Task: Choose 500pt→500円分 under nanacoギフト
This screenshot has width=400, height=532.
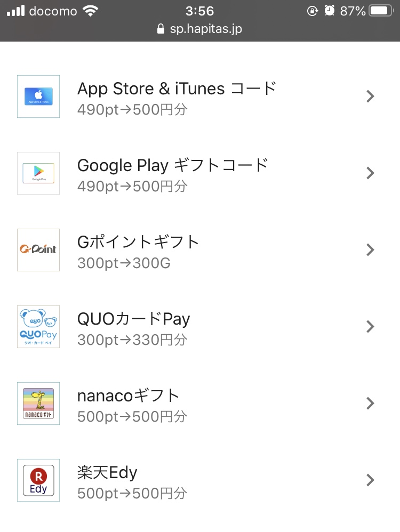Action: (132, 416)
